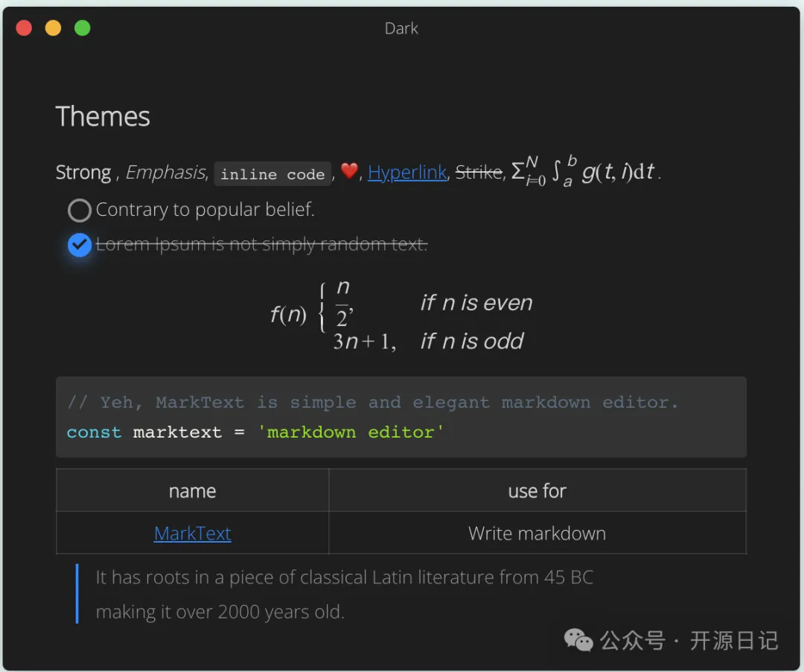Click the const marktext code line
The image size is (804, 672).
[x=255, y=432]
